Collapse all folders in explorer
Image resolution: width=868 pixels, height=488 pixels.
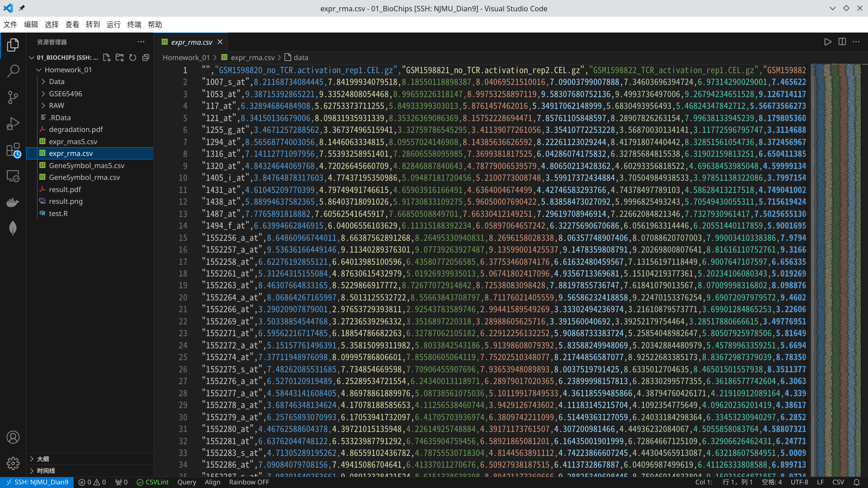coord(146,57)
